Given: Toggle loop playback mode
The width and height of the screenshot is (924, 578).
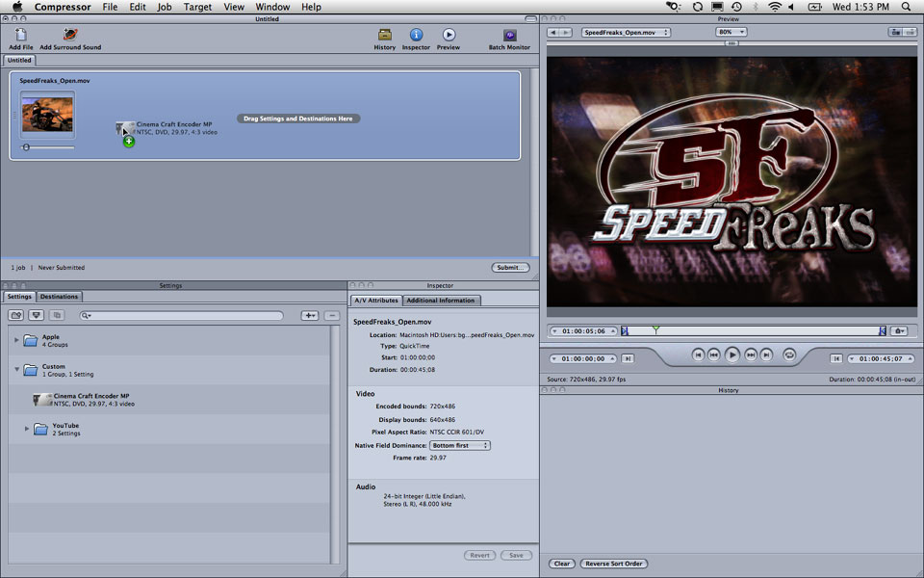Looking at the screenshot, I should [789, 355].
